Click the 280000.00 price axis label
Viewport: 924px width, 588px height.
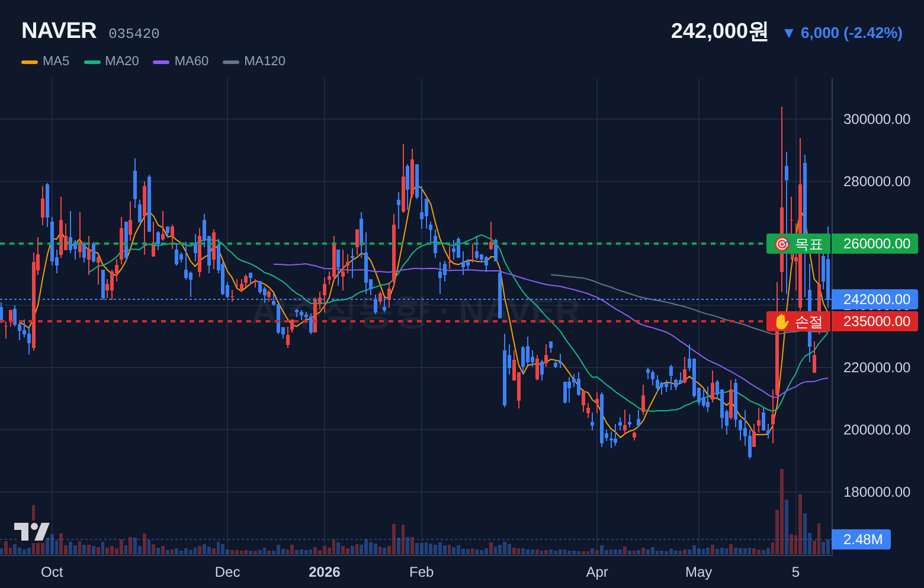pyautogui.click(x=877, y=181)
